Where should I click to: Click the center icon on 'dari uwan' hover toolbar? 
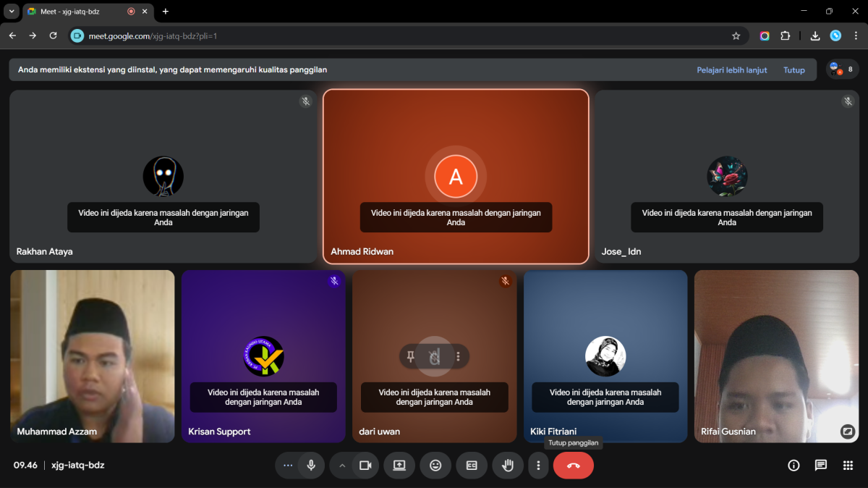click(x=434, y=356)
